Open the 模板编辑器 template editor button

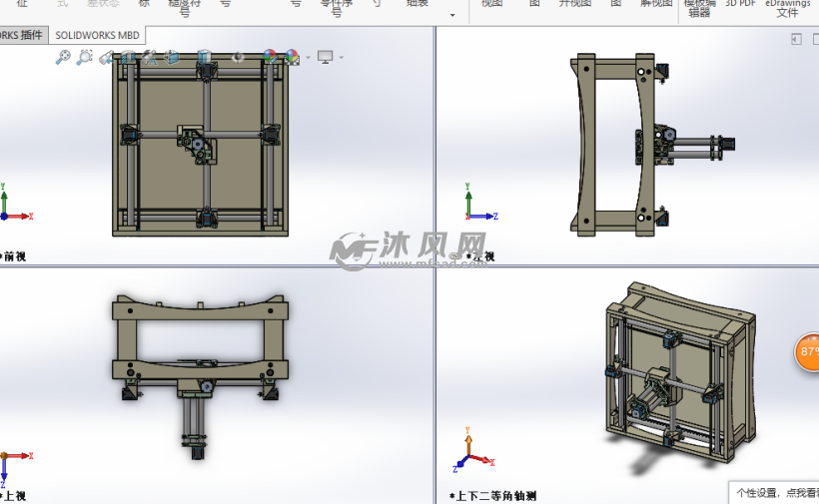[x=699, y=8]
